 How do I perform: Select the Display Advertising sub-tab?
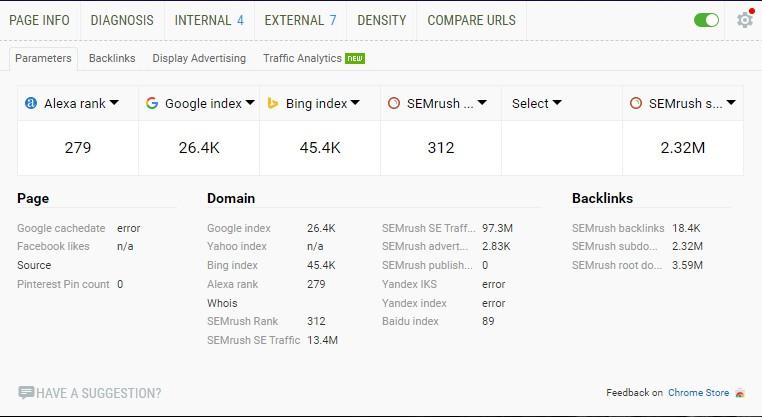tap(199, 58)
